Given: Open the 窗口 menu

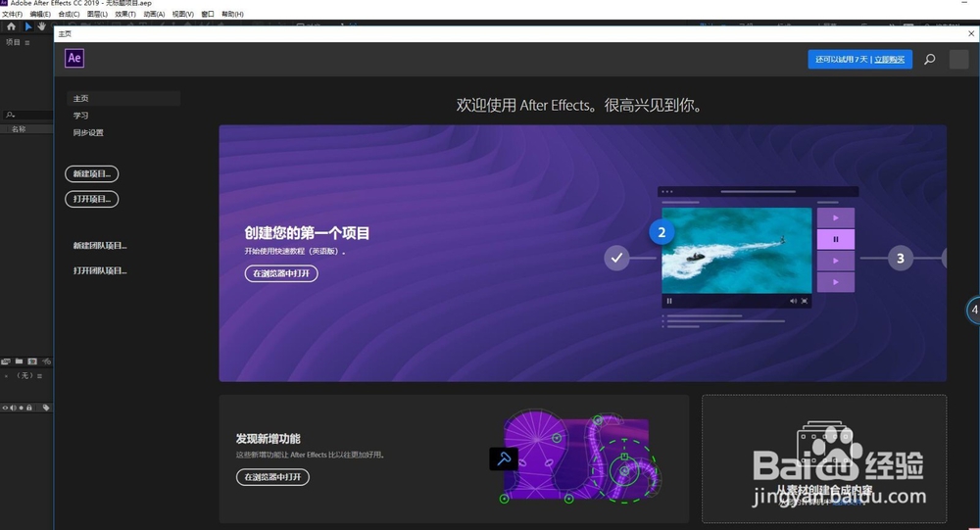Looking at the screenshot, I should (x=208, y=14).
